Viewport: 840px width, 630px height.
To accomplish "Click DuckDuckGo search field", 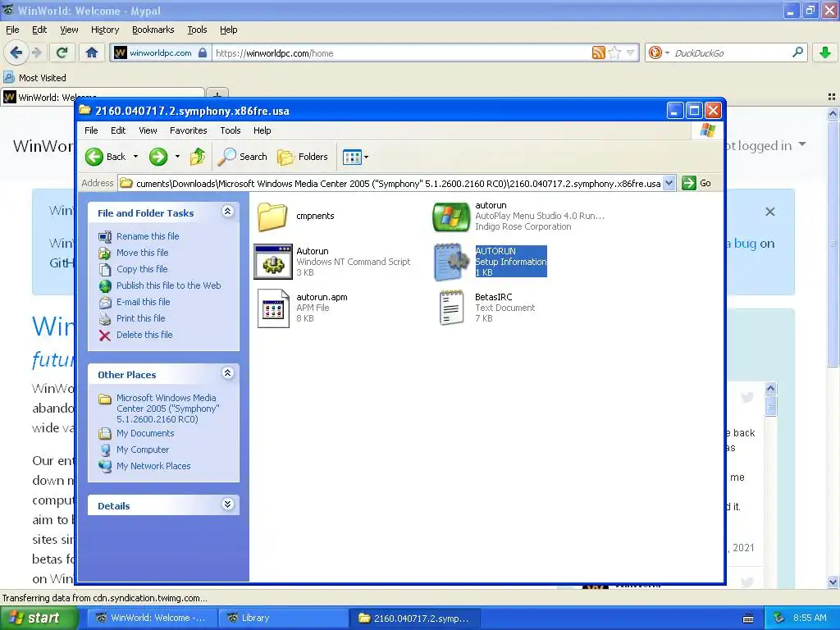I will 731,53.
